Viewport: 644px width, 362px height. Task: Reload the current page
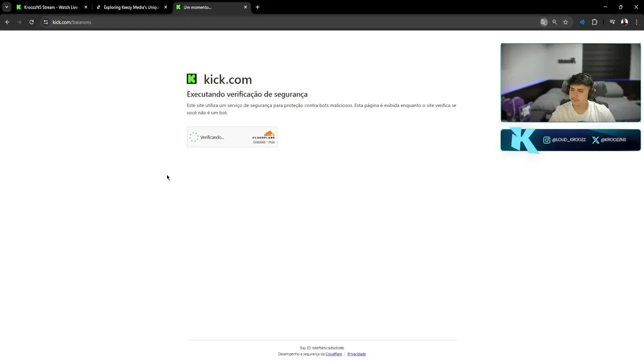(31, 22)
